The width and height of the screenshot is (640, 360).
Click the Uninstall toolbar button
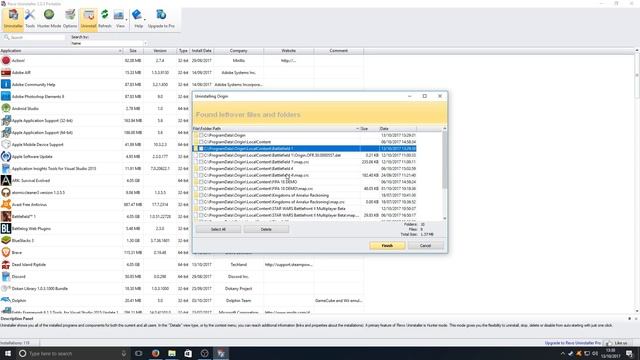[88, 19]
